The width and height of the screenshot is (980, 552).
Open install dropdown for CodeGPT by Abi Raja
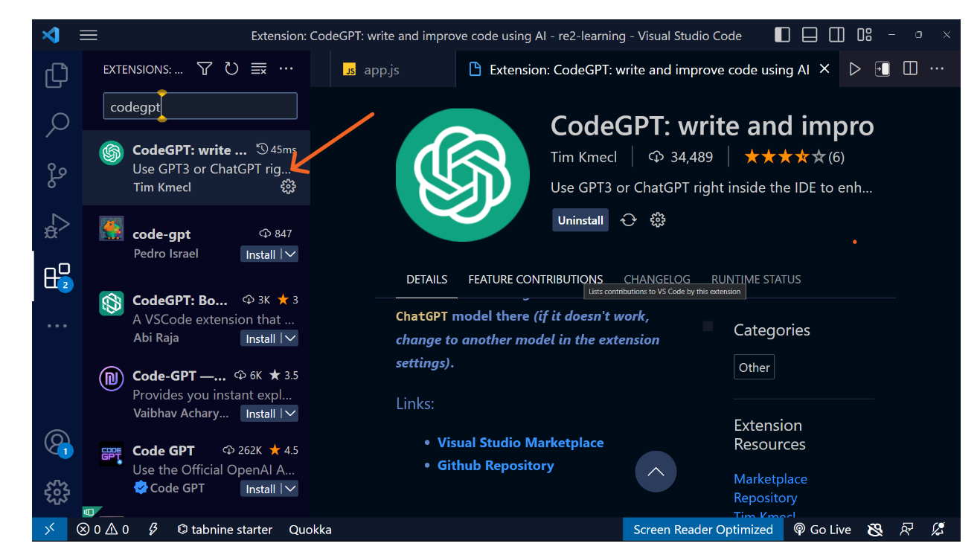[x=291, y=338]
